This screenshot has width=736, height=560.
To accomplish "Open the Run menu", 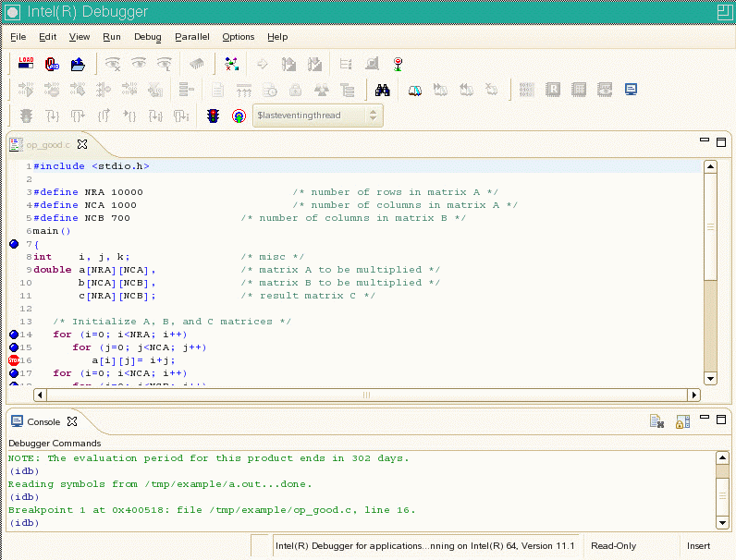I will pyautogui.click(x=112, y=37).
